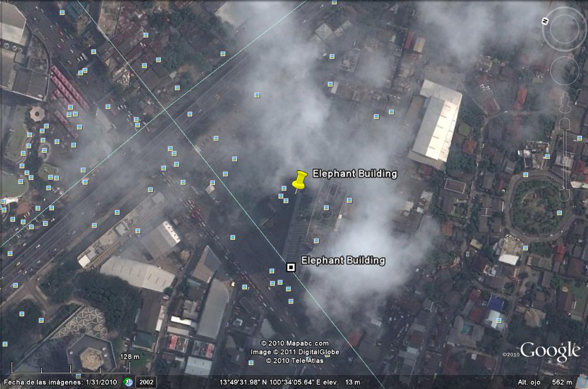Click the 'Alt. ojo 562 m' eye altitude text
The width and height of the screenshot is (588, 389).
[x=545, y=382]
